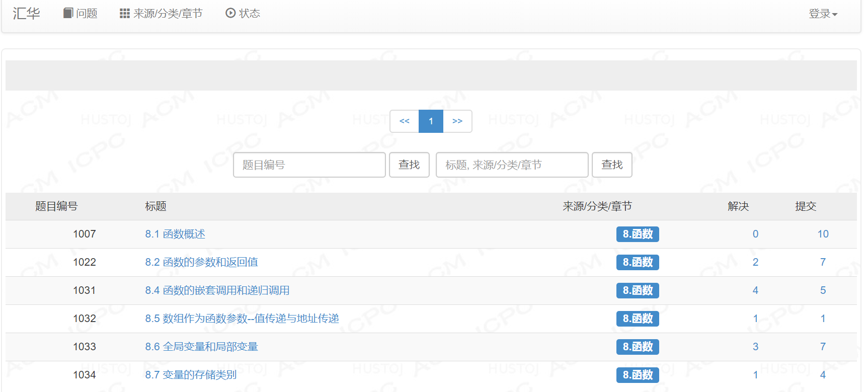Go to next page with >> button
868x392 pixels.
pos(457,121)
